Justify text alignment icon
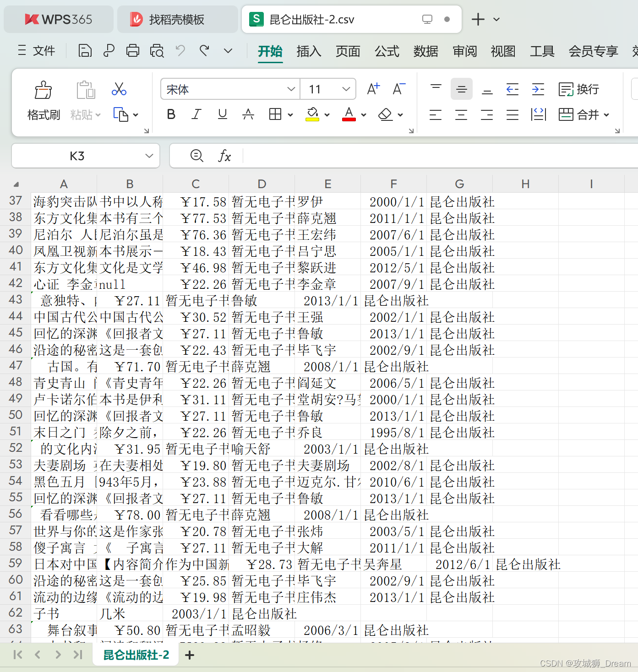 pos(513,114)
